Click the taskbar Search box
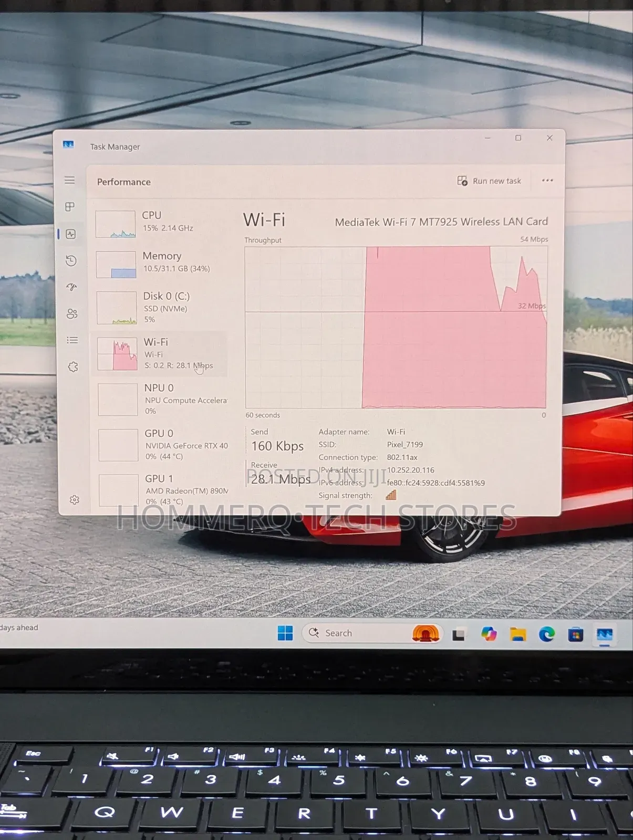 (372, 633)
